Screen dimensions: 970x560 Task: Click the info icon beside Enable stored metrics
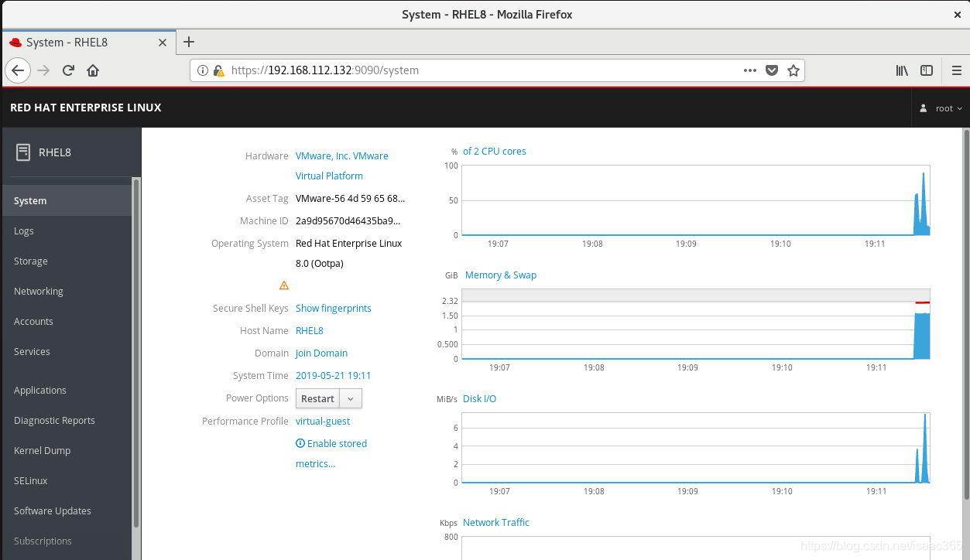[300, 443]
